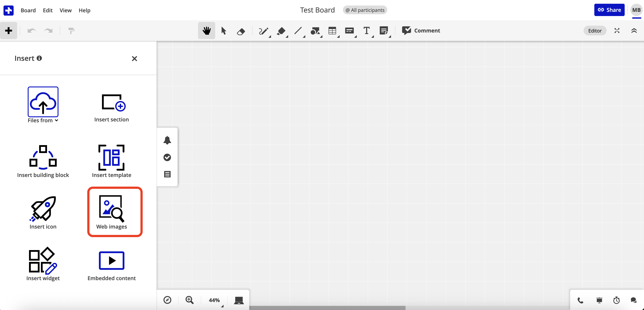Screen dimensions: 644x310
Task: Insert a Table on the board
Action: coord(333,31)
